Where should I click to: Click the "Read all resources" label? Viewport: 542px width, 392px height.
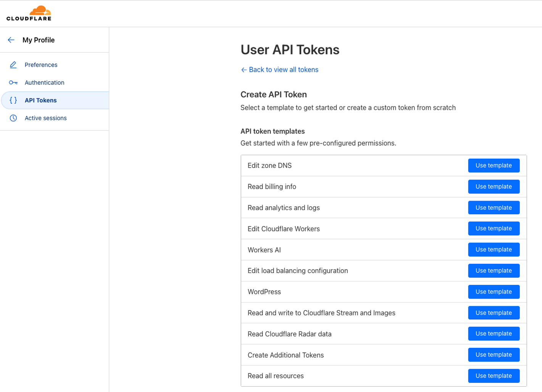point(276,376)
